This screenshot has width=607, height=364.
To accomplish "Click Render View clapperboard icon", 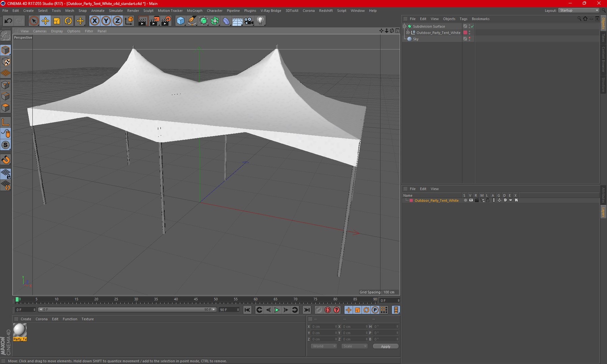I will (143, 21).
